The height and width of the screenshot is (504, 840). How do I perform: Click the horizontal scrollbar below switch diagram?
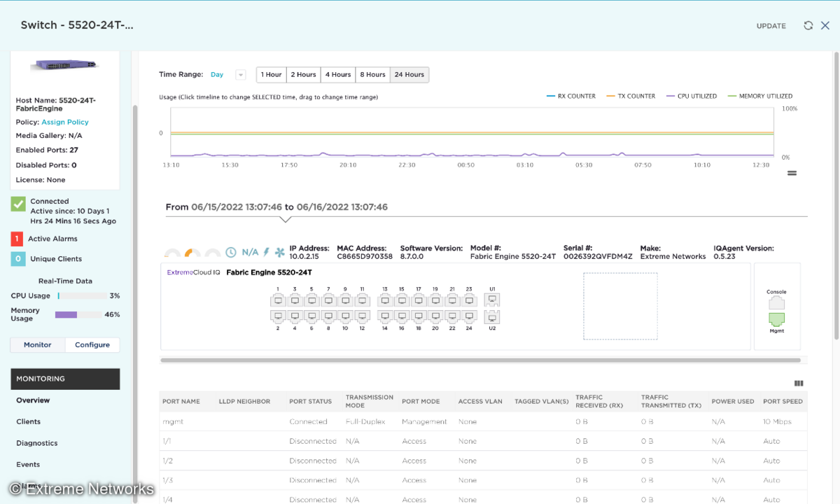click(480, 360)
